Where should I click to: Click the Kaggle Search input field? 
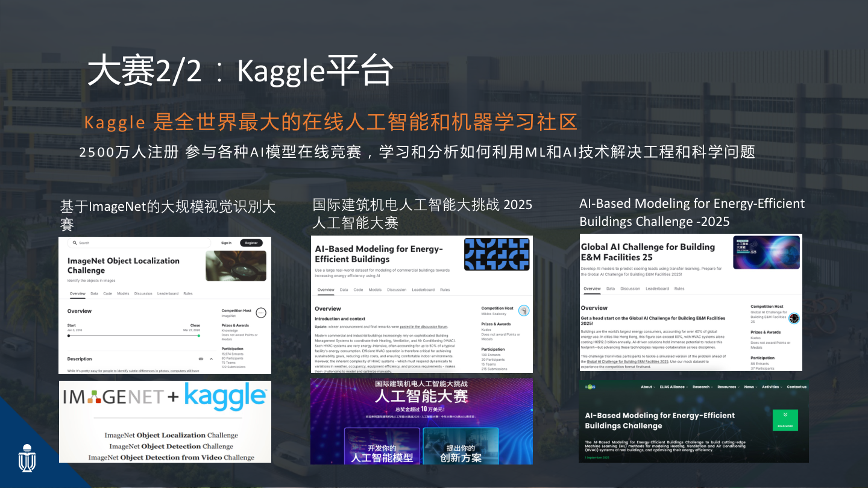pyautogui.click(x=139, y=243)
